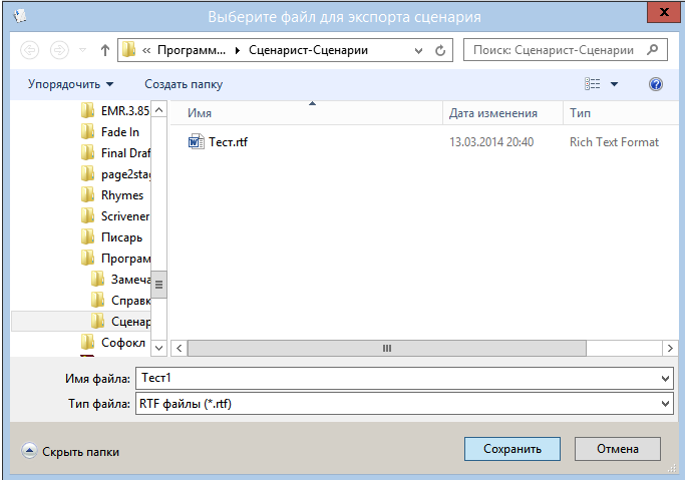Select the Софокл folder

tap(113, 342)
